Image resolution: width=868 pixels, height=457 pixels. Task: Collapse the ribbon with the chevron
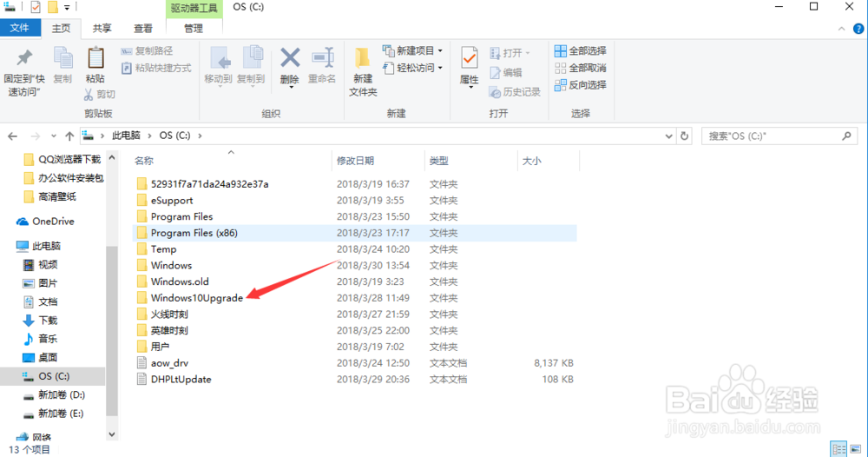841,29
